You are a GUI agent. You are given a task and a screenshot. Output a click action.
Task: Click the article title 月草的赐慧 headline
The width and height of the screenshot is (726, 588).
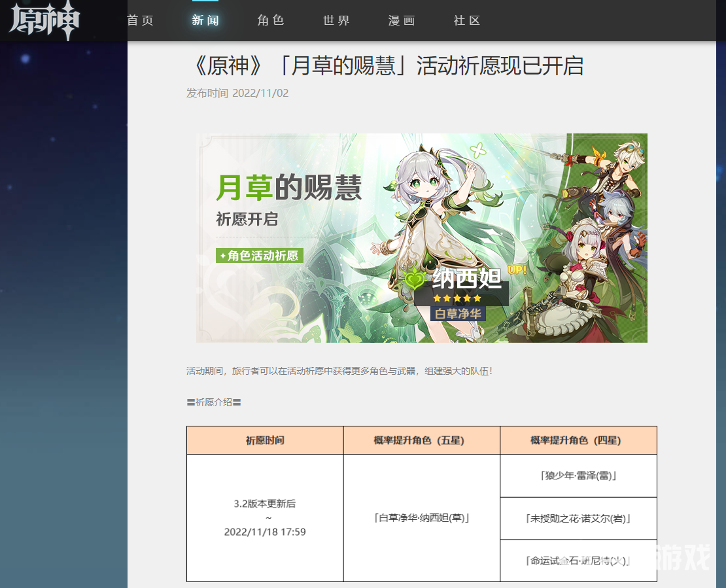point(388,66)
